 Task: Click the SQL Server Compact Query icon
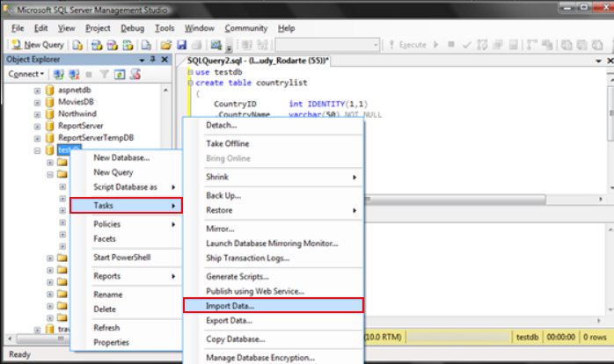tap(146, 45)
